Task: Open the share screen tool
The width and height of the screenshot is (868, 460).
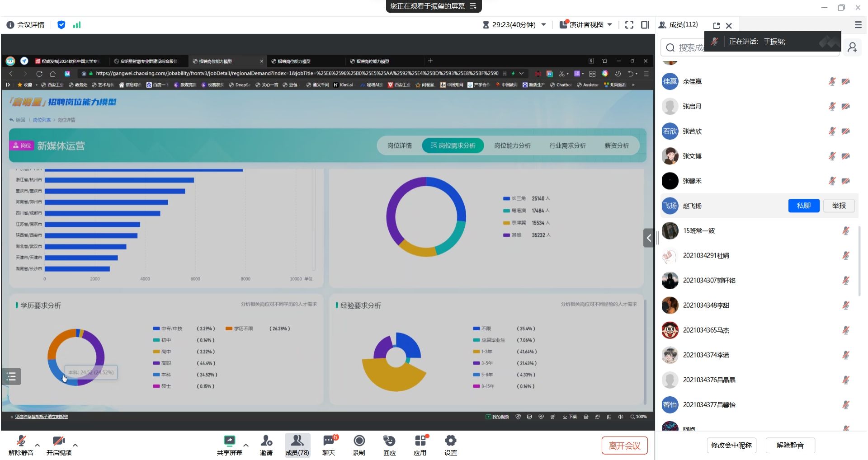Action: tap(229, 445)
